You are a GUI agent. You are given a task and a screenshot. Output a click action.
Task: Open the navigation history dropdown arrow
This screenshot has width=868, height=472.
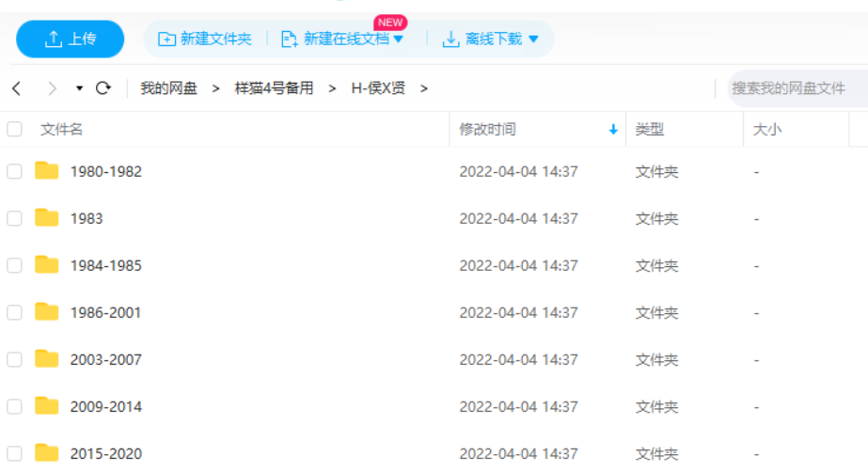[x=79, y=88]
